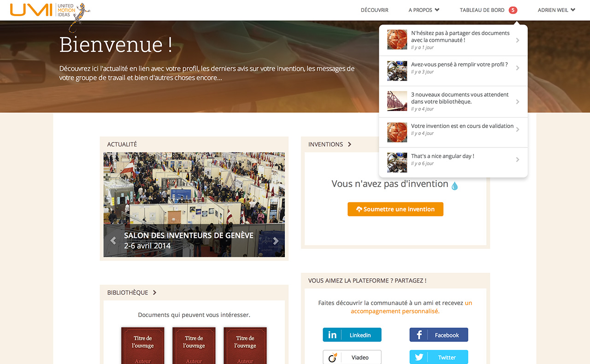Share via the Twitter button

pos(439,357)
